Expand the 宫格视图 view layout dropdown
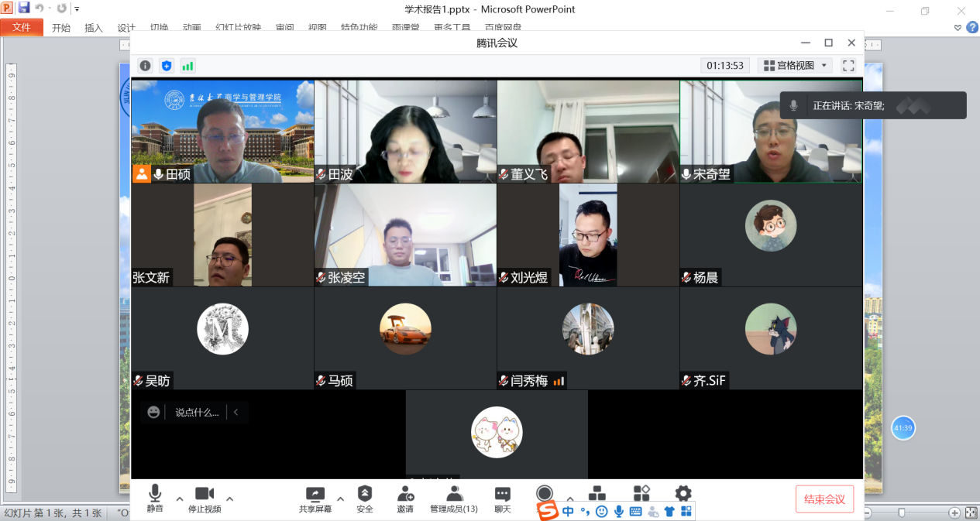Screen dimensions: 980x521 [x=794, y=66]
